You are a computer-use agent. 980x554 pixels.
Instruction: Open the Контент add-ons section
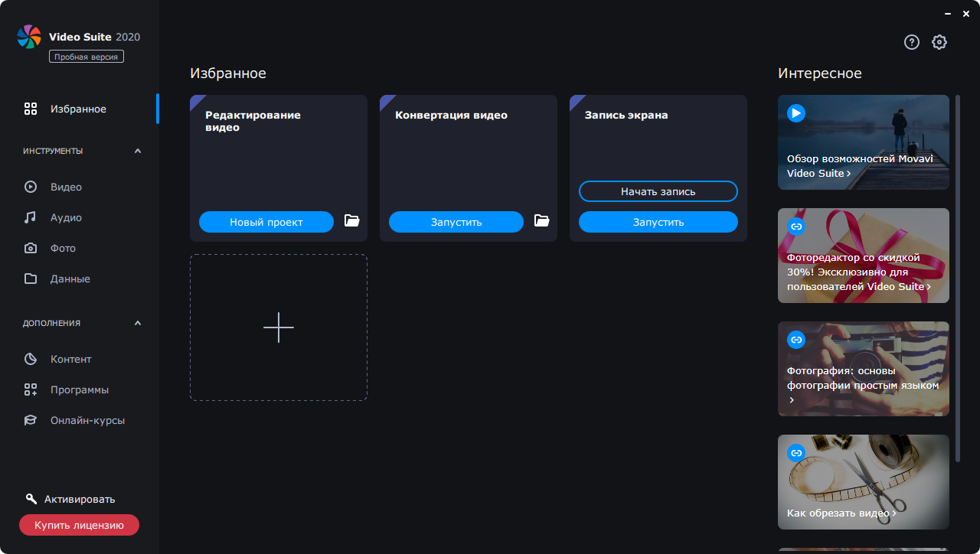click(x=80, y=359)
